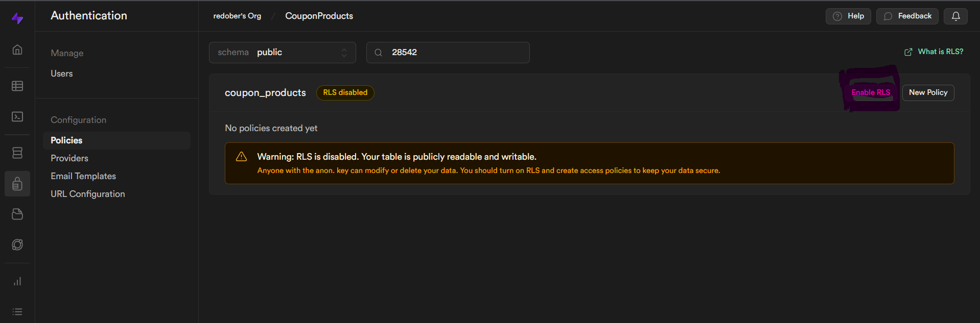The width and height of the screenshot is (980, 323).
Task: Enable RLS for coupon_products table
Action: click(871, 92)
